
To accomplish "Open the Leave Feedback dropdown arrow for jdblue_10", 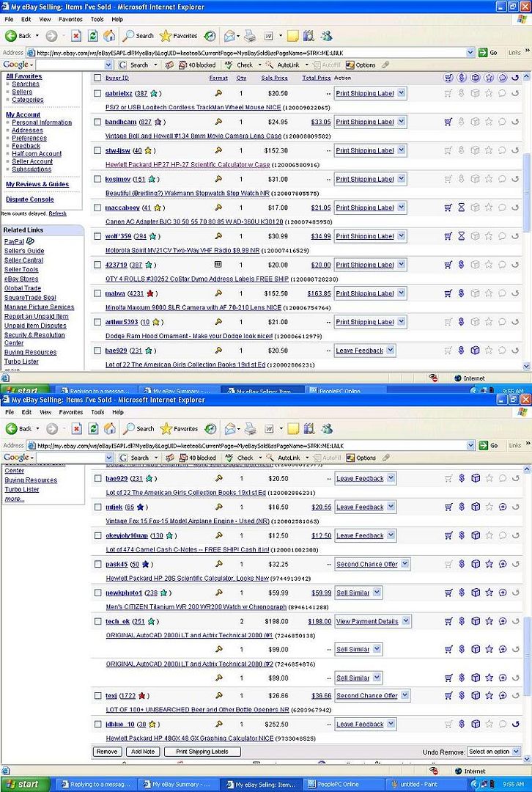I will [391, 724].
